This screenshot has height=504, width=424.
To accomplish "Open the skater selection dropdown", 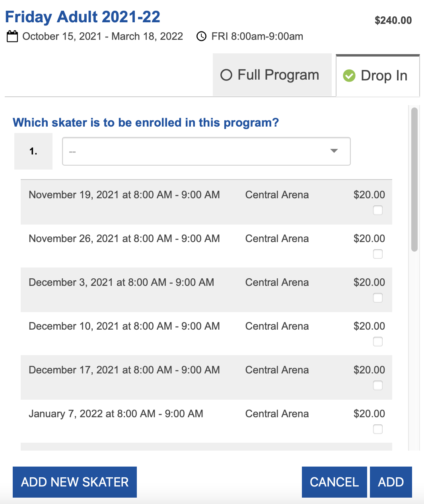I will click(x=206, y=151).
